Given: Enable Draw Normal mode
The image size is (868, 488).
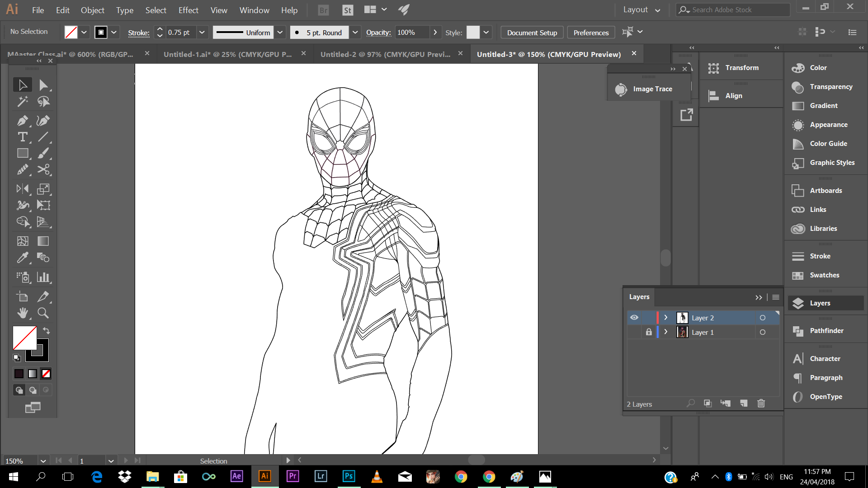Looking at the screenshot, I should click(19, 390).
